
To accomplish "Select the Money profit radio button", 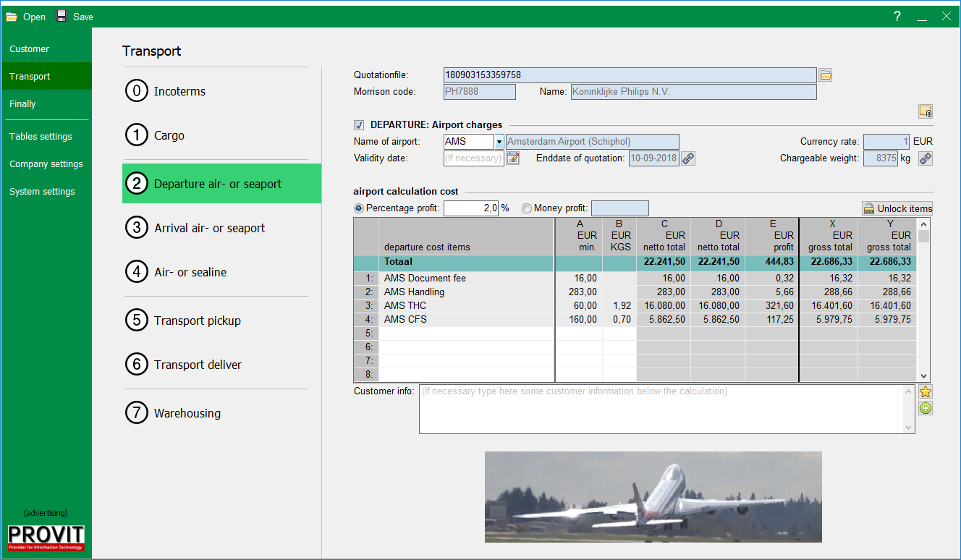I will (x=526, y=208).
